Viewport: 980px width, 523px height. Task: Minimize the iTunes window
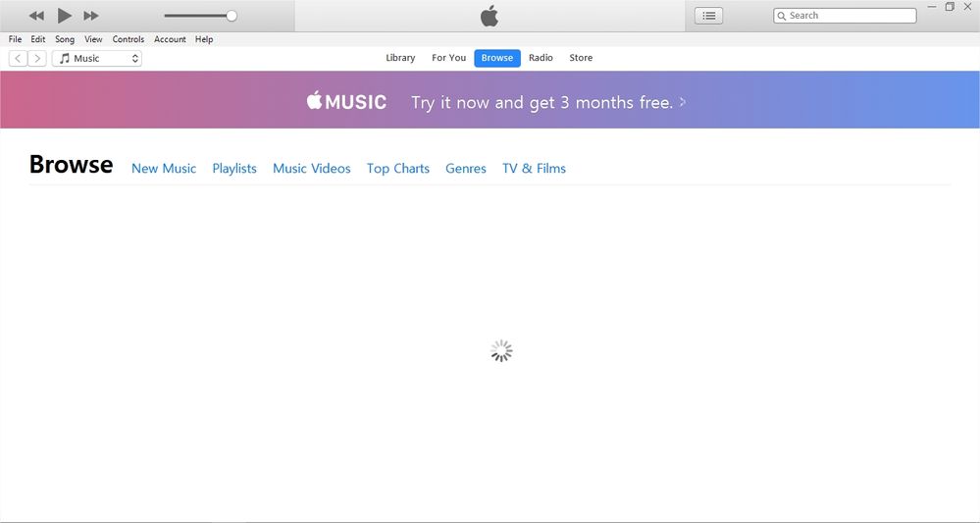point(932,7)
